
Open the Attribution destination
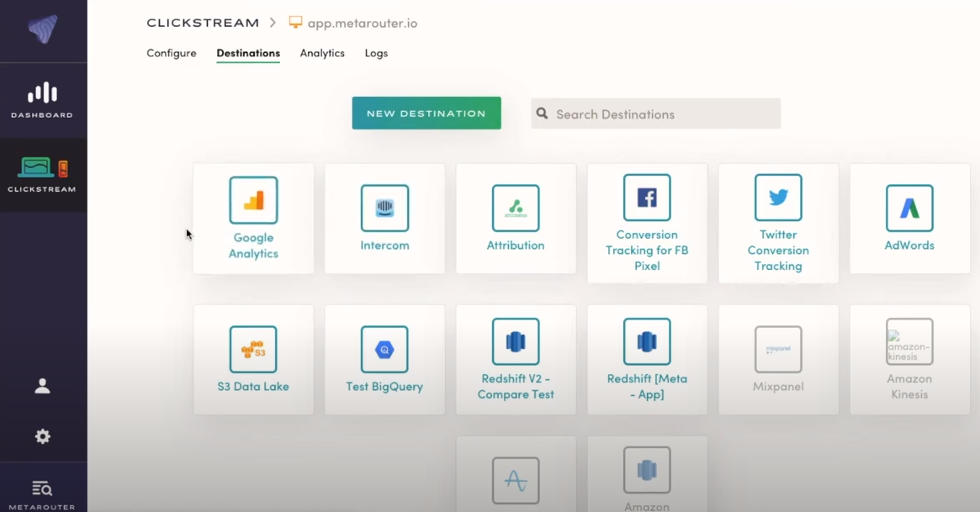coord(516,217)
